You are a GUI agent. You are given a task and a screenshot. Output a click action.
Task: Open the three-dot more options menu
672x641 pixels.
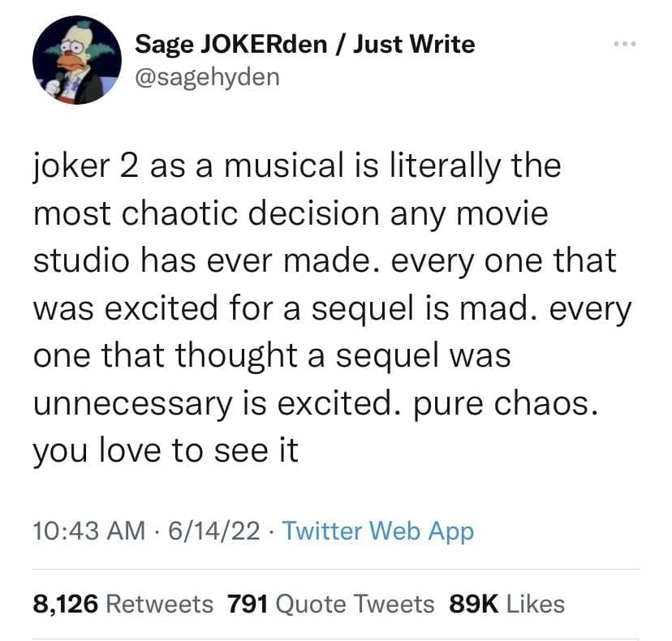coord(626,43)
